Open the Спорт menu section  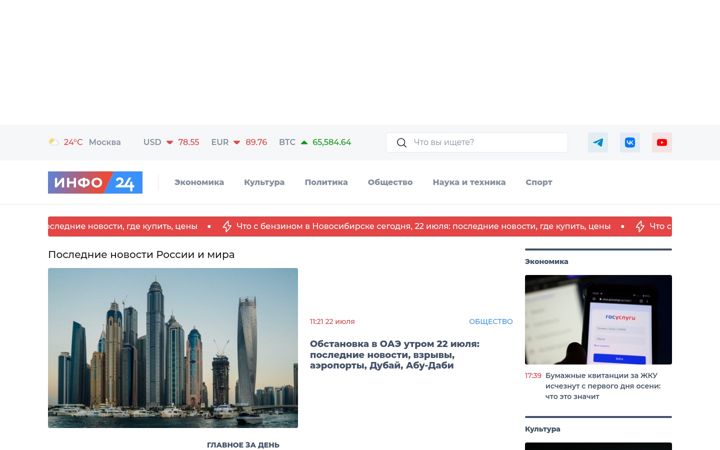pyautogui.click(x=539, y=182)
